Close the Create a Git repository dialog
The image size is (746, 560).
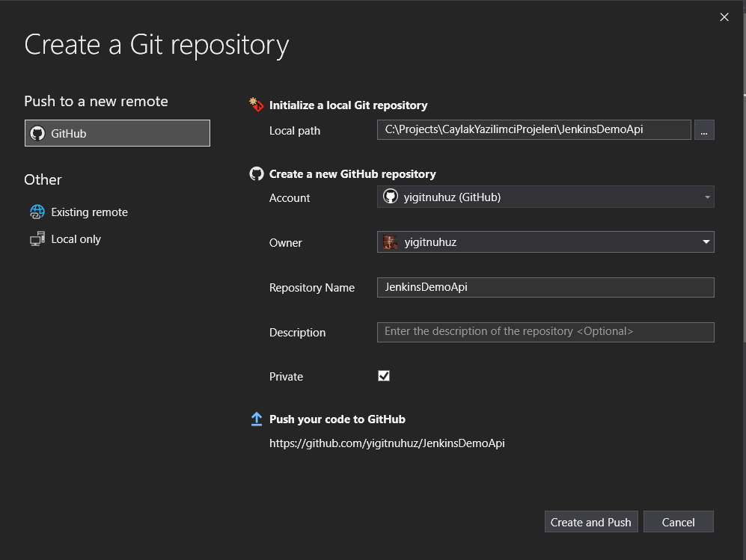724,17
